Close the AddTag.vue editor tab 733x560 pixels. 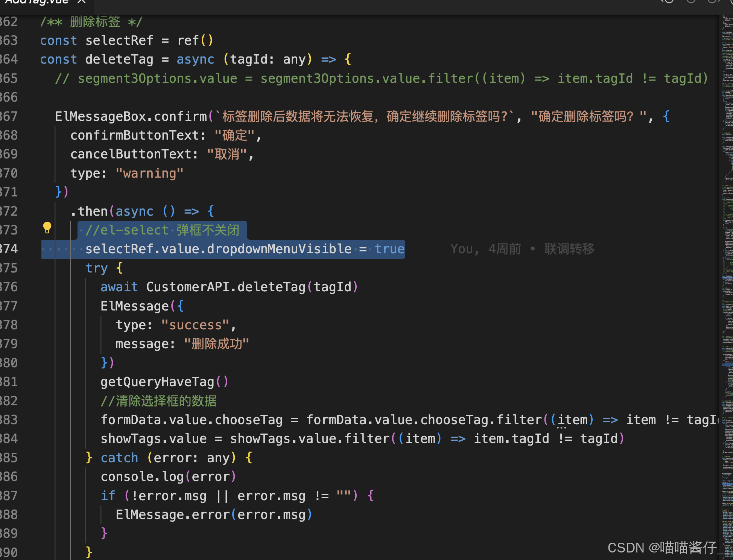pyautogui.click(x=81, y=2)
